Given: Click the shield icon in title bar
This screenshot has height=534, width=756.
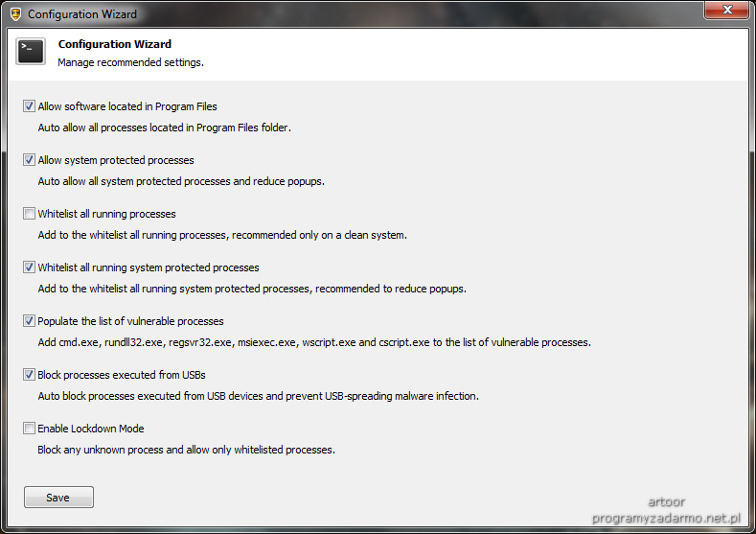Looking at the screenshot, I should pyautogui.click(x=15, y=14).
